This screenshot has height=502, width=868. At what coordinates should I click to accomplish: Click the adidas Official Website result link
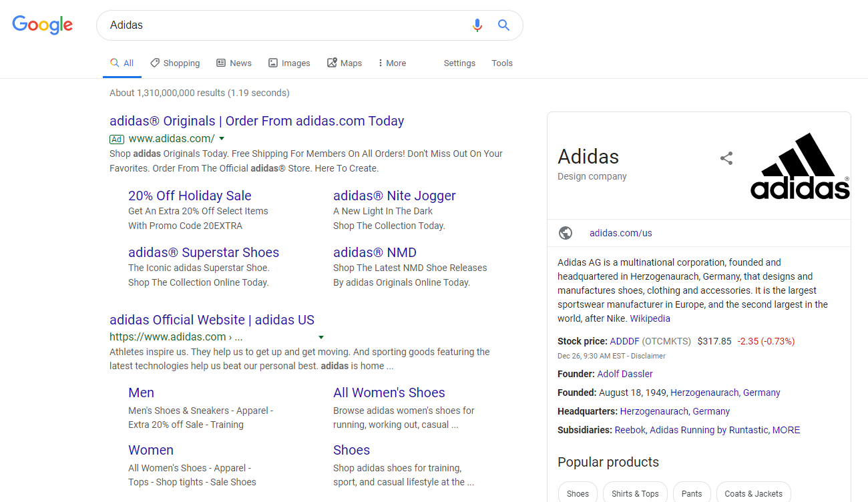point(212,320)
